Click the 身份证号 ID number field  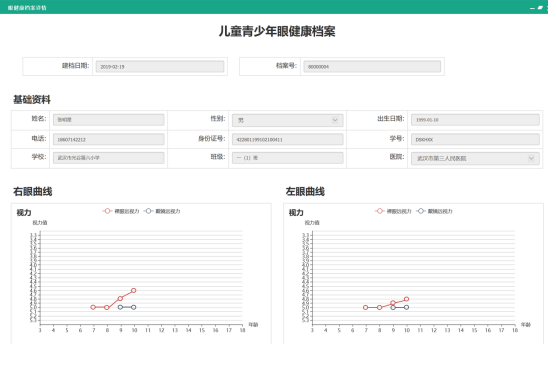287,139
